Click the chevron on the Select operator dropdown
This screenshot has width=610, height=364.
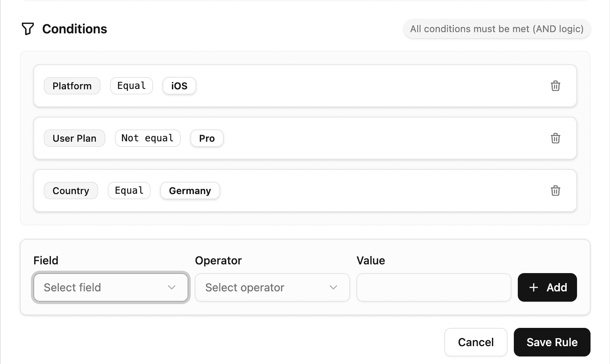333,287
